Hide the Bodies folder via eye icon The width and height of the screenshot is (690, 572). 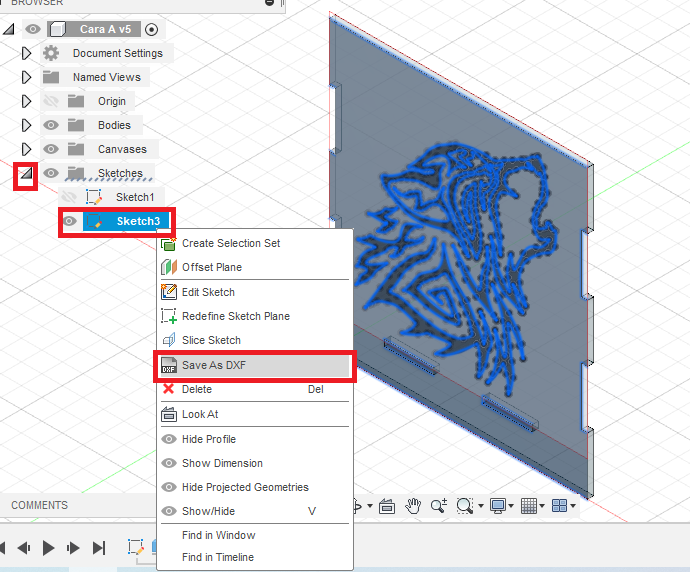click(51, 125)
